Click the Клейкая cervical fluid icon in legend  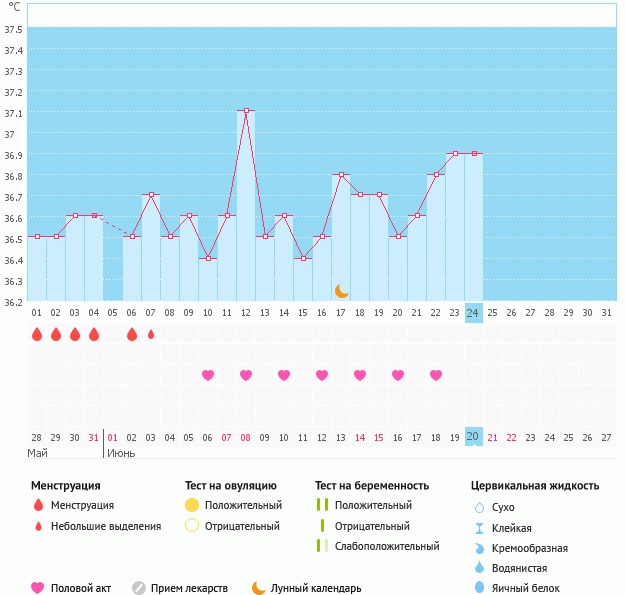coord(479,528)
